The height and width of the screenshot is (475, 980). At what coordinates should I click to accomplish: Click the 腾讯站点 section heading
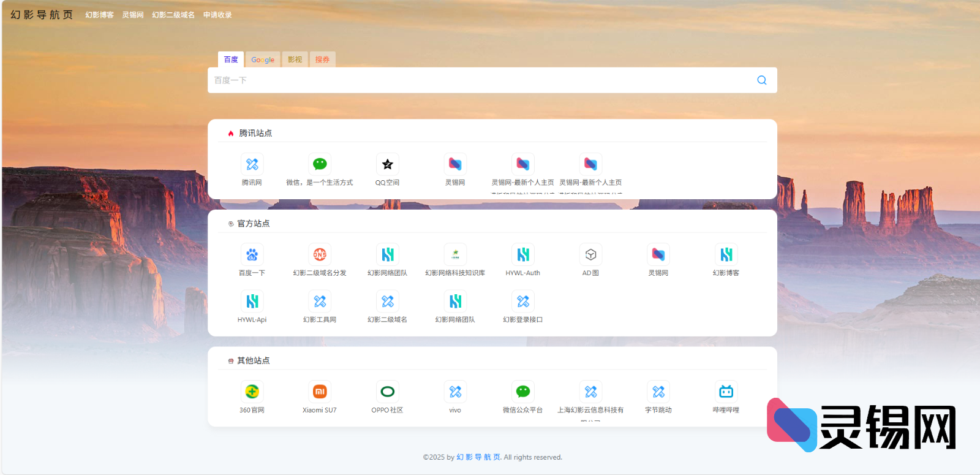coord(255,133)
